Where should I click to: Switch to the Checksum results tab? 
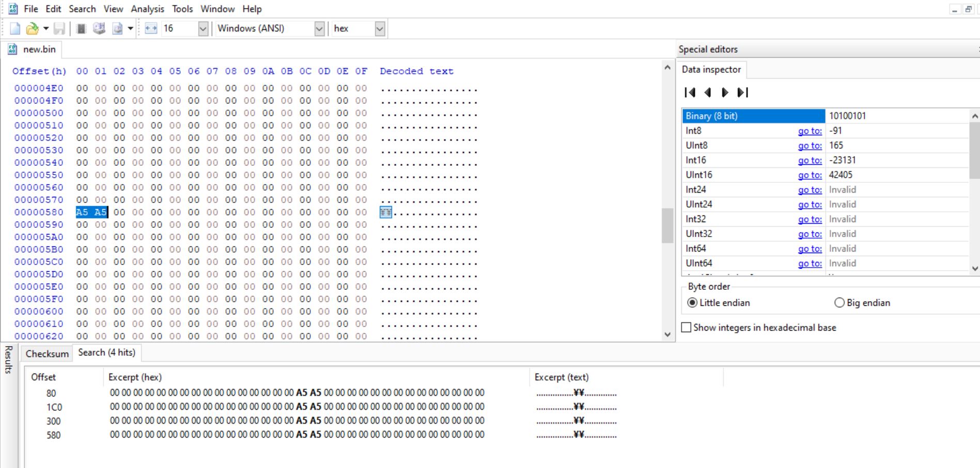(x=47, y=354)
